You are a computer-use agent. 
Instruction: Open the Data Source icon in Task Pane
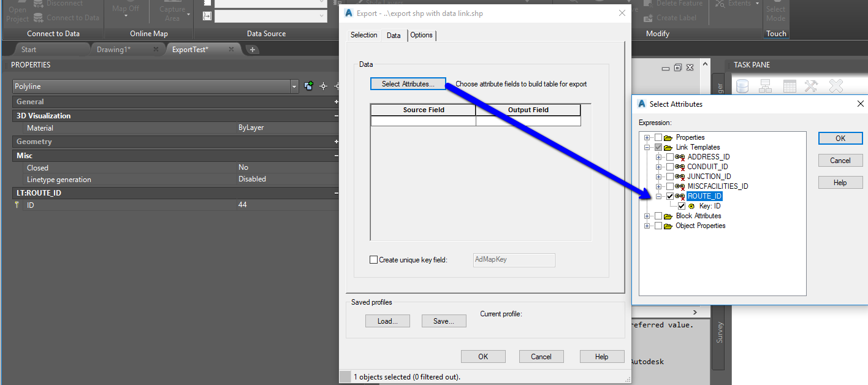[x=742, y=86]
